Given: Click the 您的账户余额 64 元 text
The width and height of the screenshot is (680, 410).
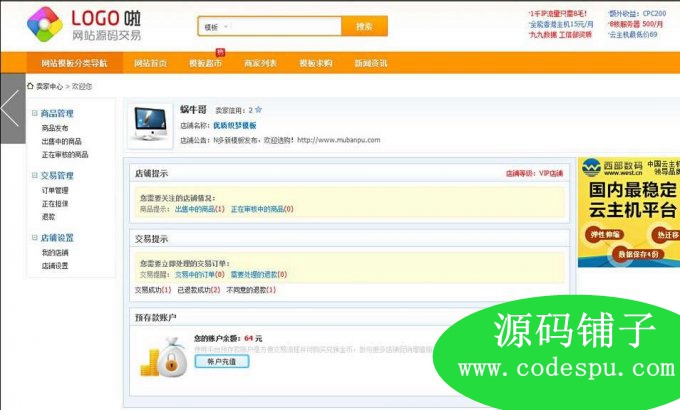Looking at the screenshot, I should click(x=228, y=338).
